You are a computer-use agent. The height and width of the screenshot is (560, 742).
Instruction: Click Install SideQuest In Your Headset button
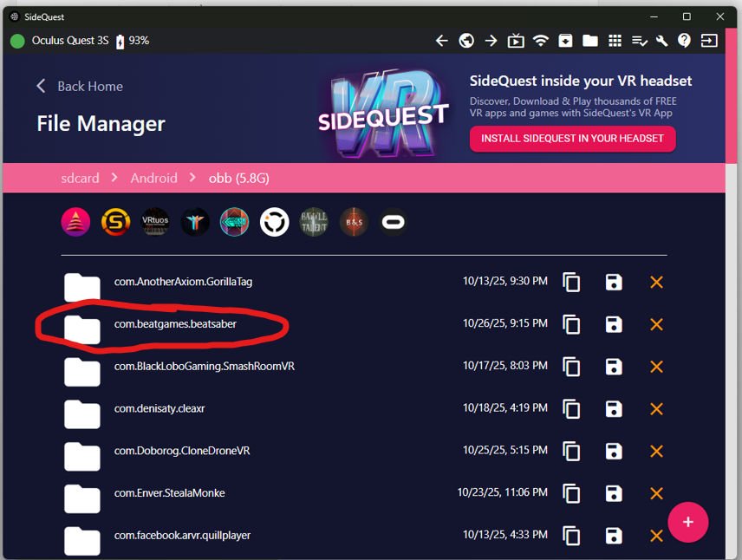pyautogui.click(x=573, y=139)
